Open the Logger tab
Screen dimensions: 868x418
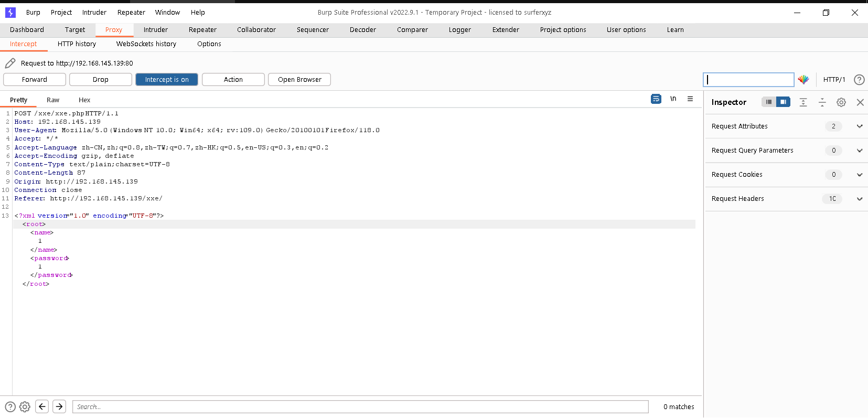click(x=460, y=30)
